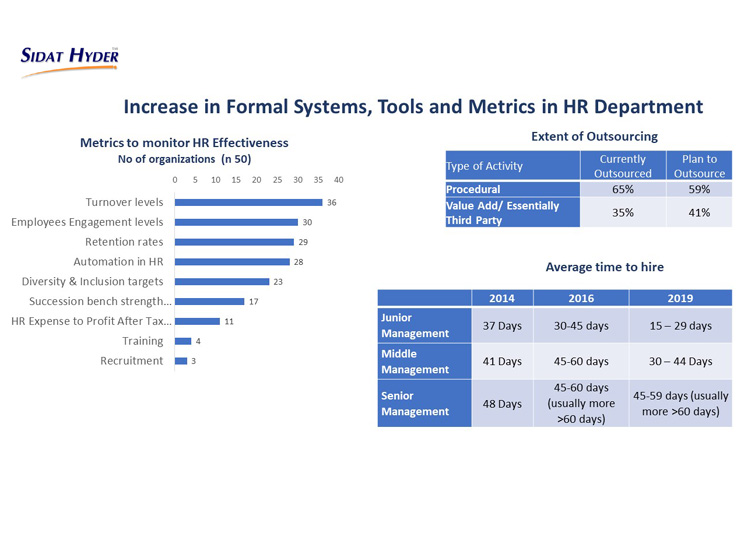Click the 'Average time to hire' heading

pyautogui.click(x=605, y=267)
